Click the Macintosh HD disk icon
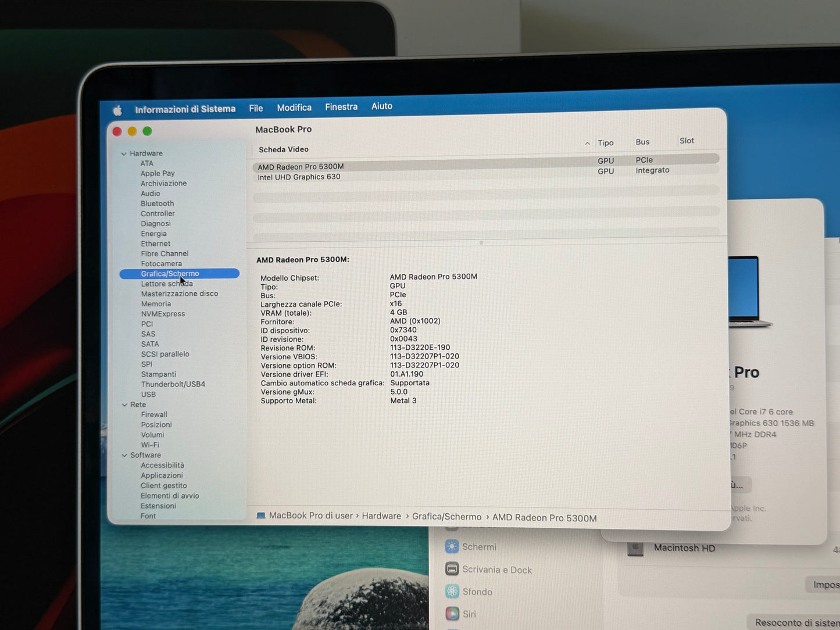 tap(635, 549)
